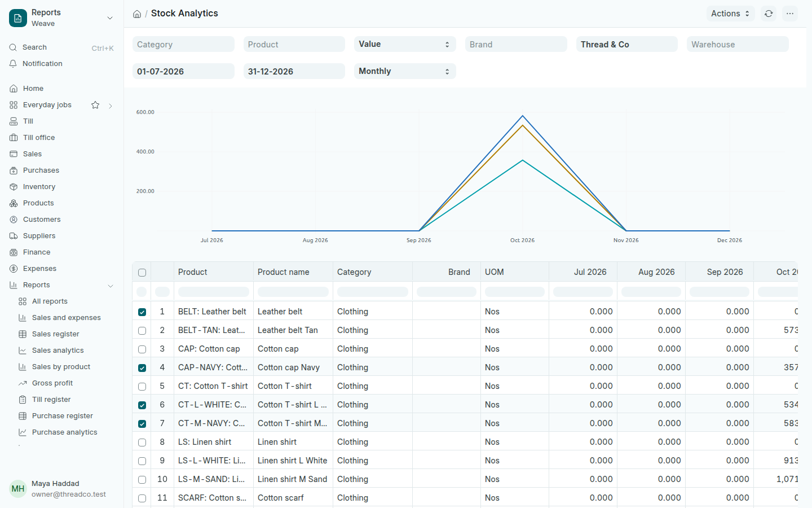Open the Products module

point(62,203)
